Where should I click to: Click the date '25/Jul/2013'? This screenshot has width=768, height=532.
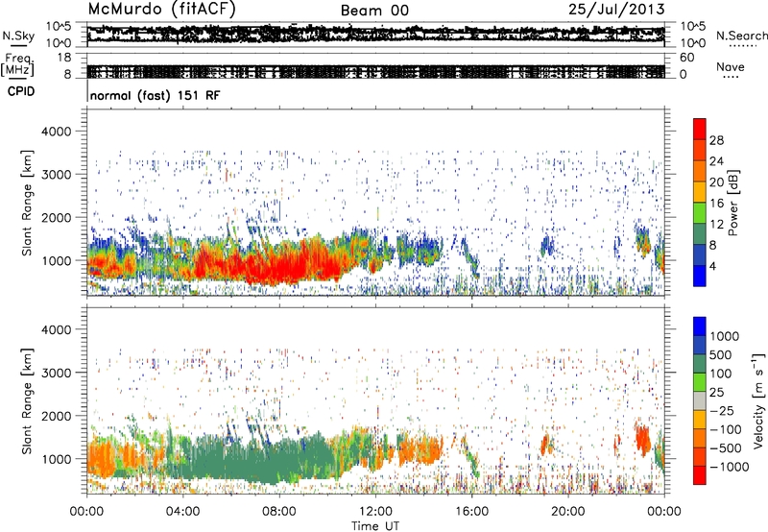coord(616,10)
